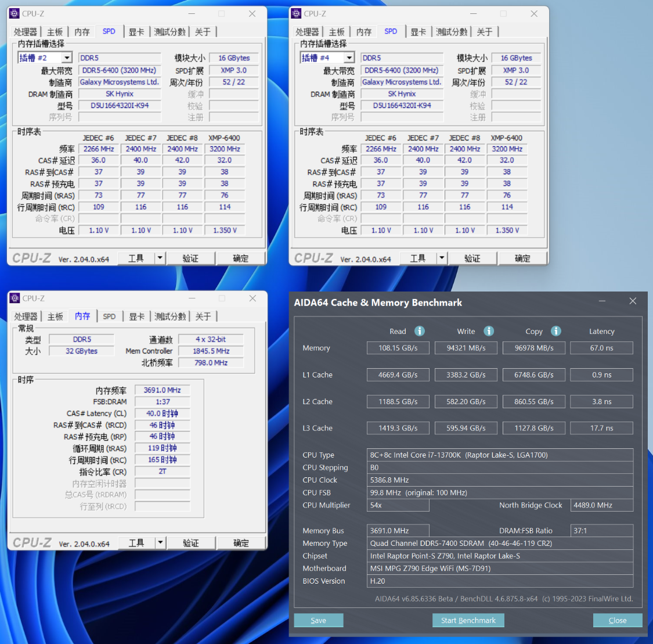
Task: Click 通道数 value 4 x 32-bit
Action: [x=211, y=339]
